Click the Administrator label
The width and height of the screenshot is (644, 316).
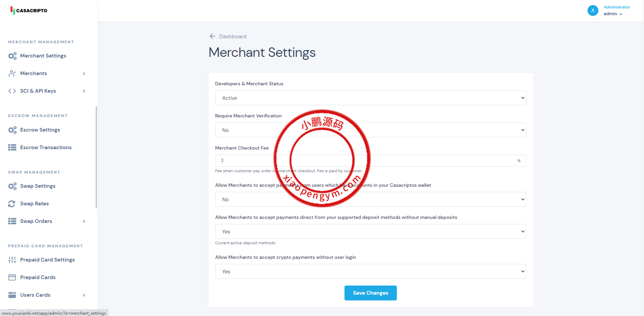617,7
